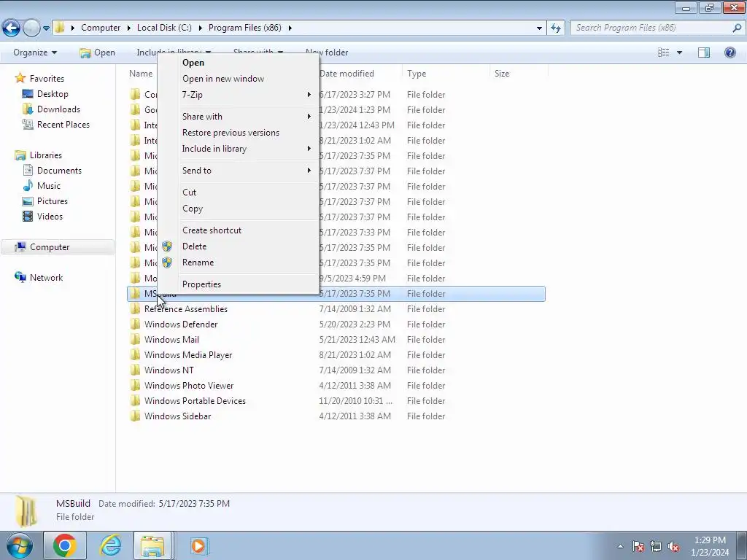747x560 pixels.
Task: Click the Forward navigation arrow
Action: click(x=31, y=28)
